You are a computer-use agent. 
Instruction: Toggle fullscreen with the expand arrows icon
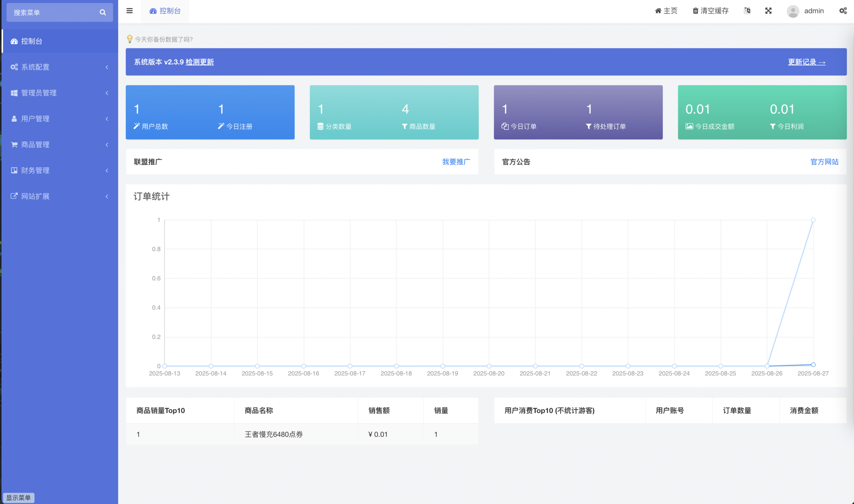(x=768, y=11)
